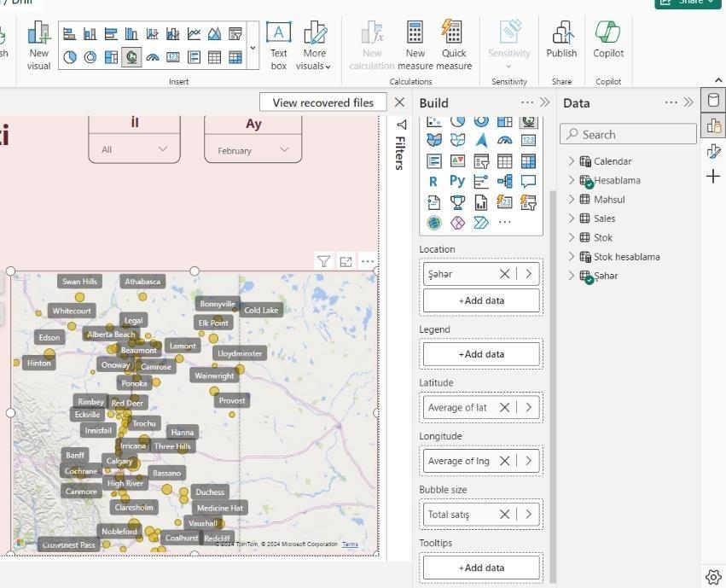Expand the Calendar table
The width and height of the screenshot is (726, 588).
point(572,160)
